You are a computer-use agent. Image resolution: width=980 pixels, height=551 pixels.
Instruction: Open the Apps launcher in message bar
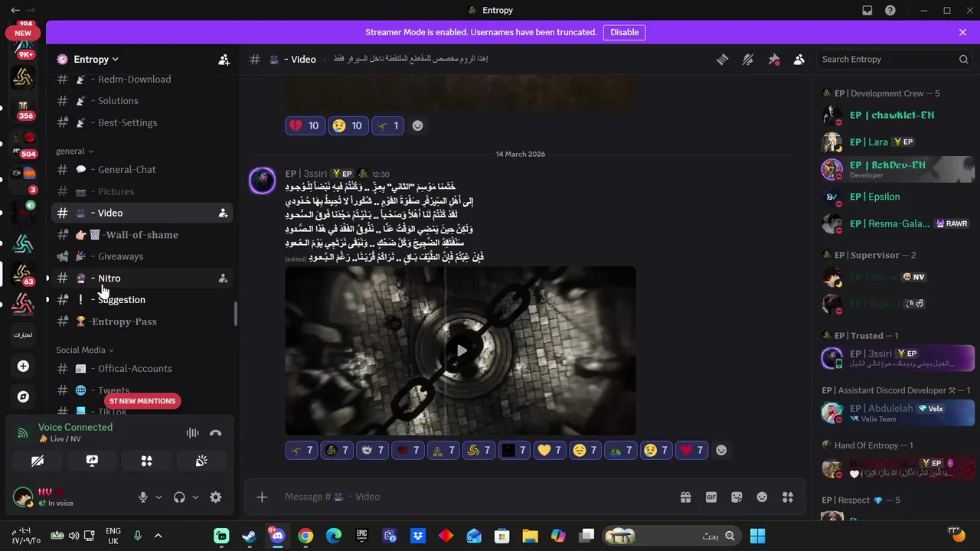click(x=788, y=497)
